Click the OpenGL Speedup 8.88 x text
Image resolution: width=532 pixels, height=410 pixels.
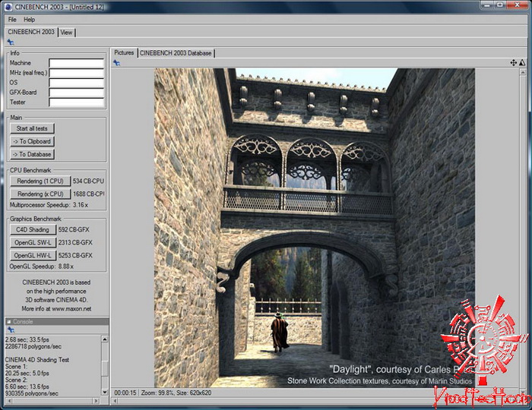coord(41,266)
